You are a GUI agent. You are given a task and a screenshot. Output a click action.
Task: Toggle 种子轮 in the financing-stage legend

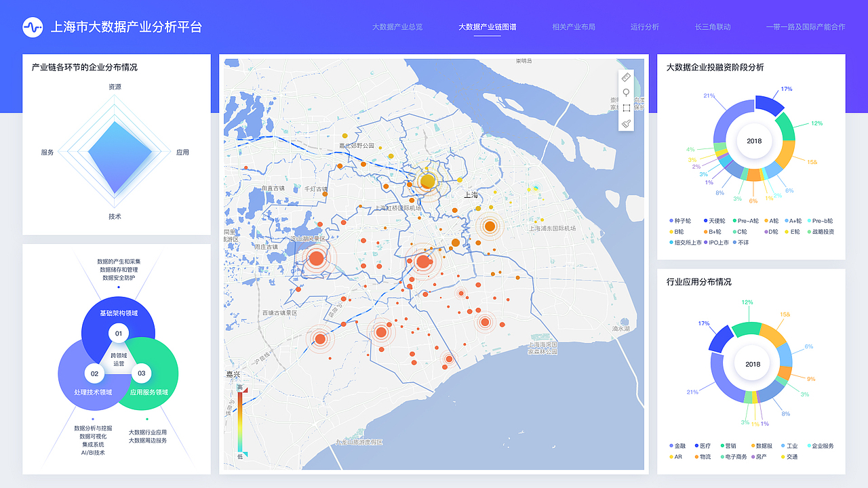pos(680,221)
